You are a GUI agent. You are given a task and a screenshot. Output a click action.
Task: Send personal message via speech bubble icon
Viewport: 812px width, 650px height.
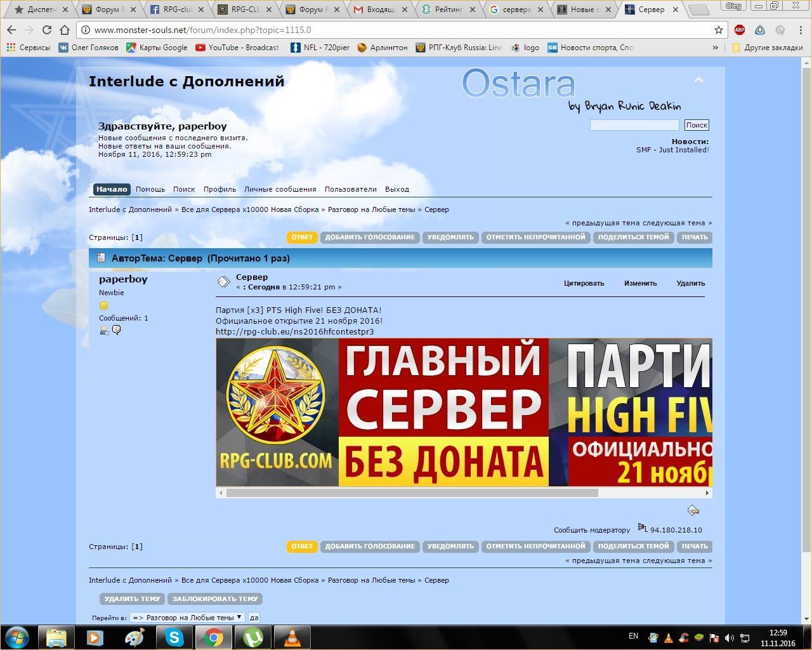[117, 330]
